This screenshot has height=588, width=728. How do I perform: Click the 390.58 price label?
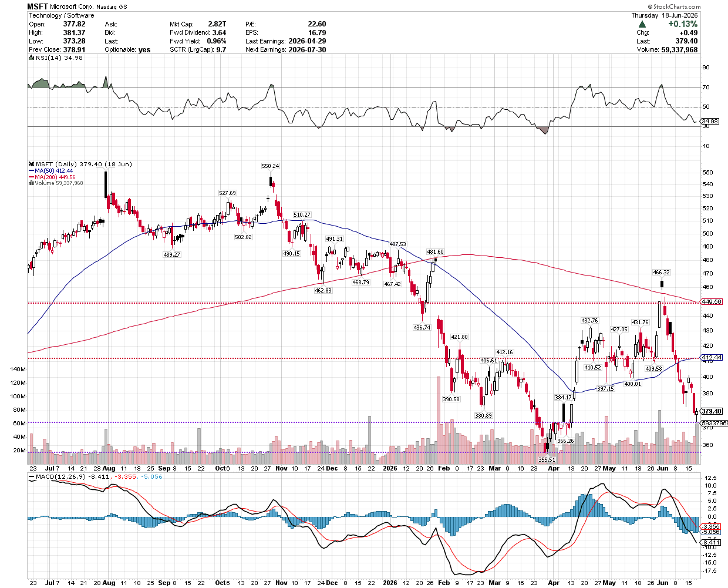coord(451,399)
